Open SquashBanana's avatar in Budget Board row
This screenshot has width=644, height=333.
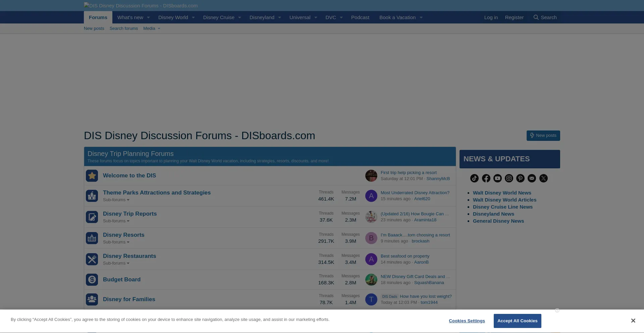point(371,280)
